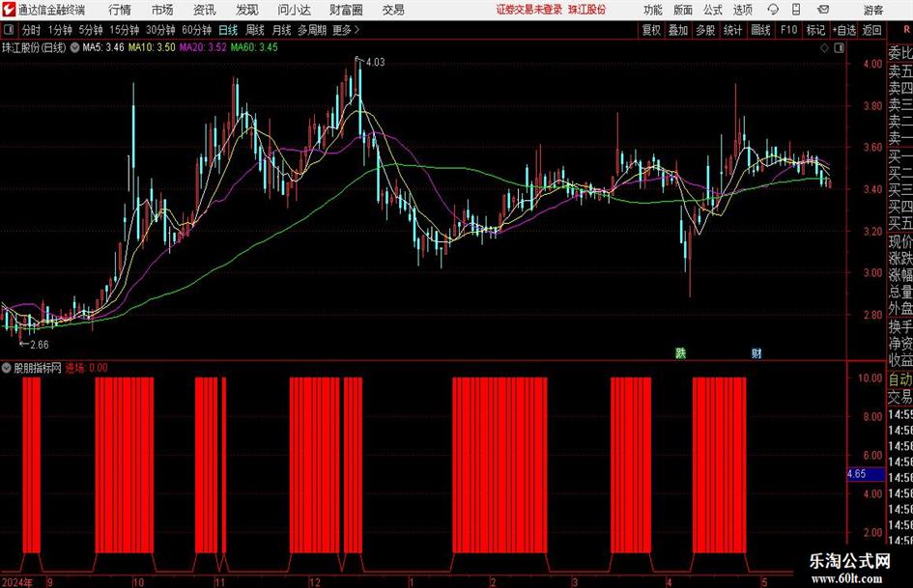Expand the 更多 periods chevron
The width and height of the screenshot is (913, 588).
click(x=357, y=30)
